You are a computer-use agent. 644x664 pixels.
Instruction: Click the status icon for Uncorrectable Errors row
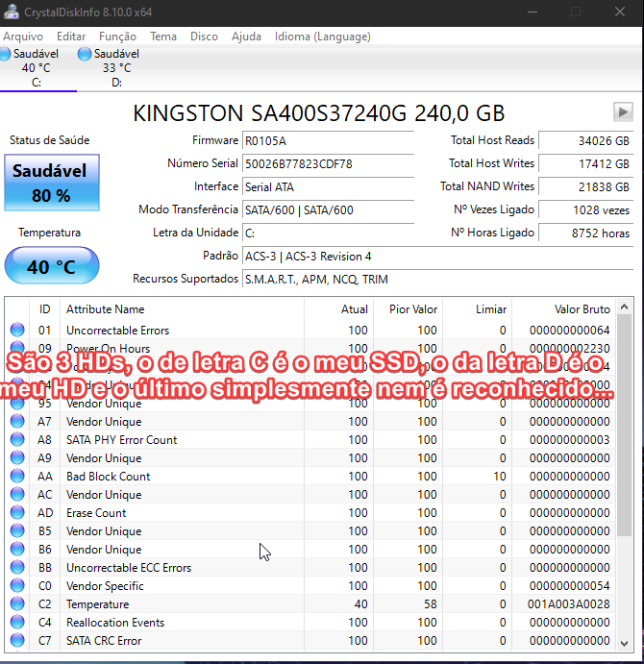point(17,330)
